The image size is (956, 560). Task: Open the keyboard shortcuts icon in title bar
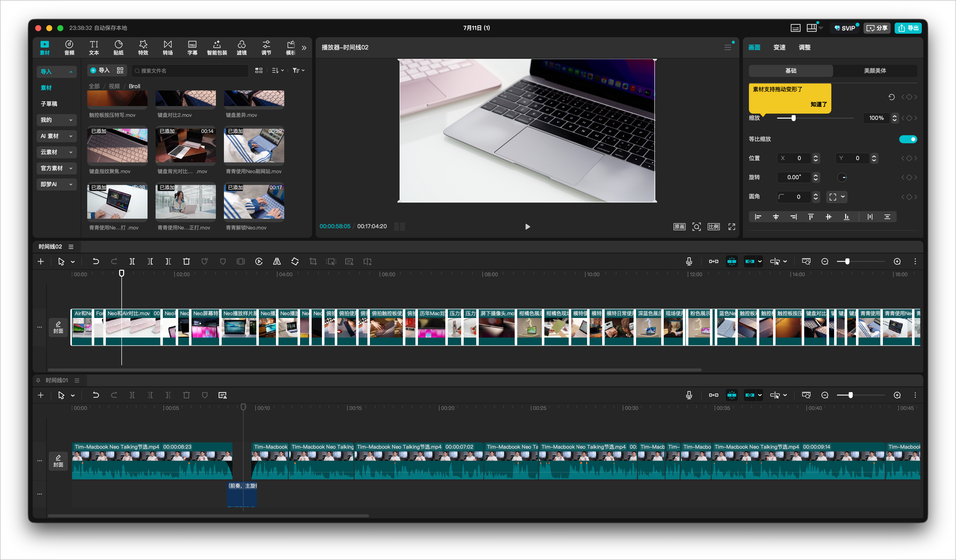tap(795, 28)
